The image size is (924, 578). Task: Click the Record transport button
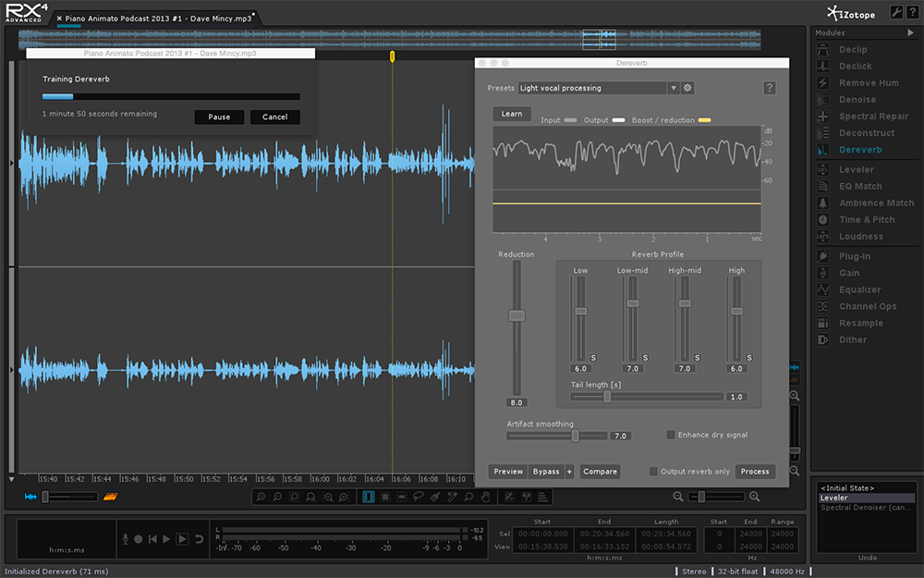pyautogui.click(x=138, y=538)
